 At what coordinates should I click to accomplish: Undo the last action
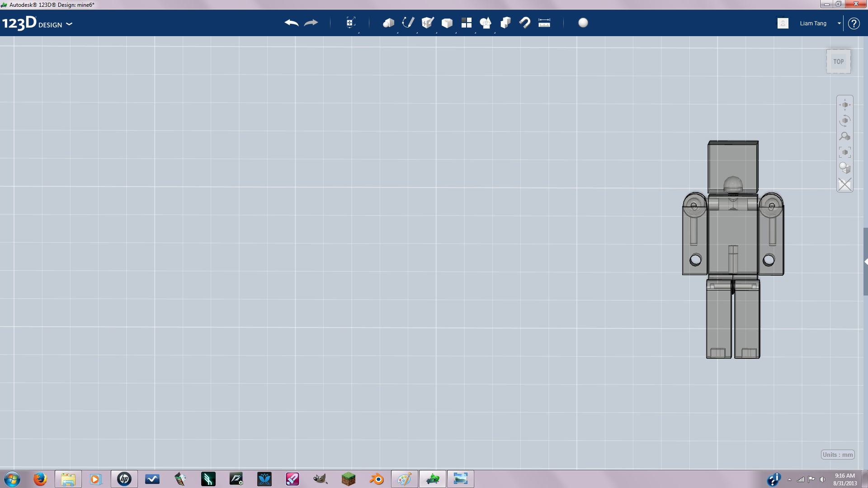292,23
